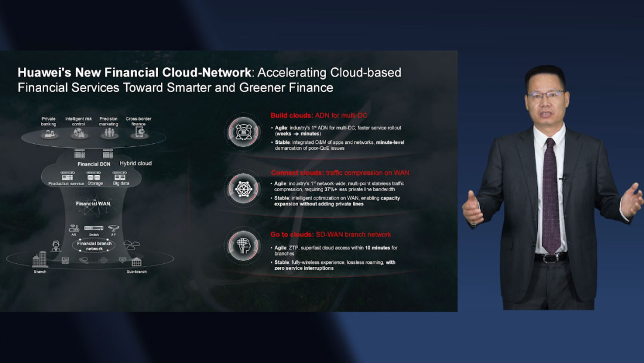This screenshot has height=363, width=644.
Task: Click the Financial WAN label
Action: 93,204
